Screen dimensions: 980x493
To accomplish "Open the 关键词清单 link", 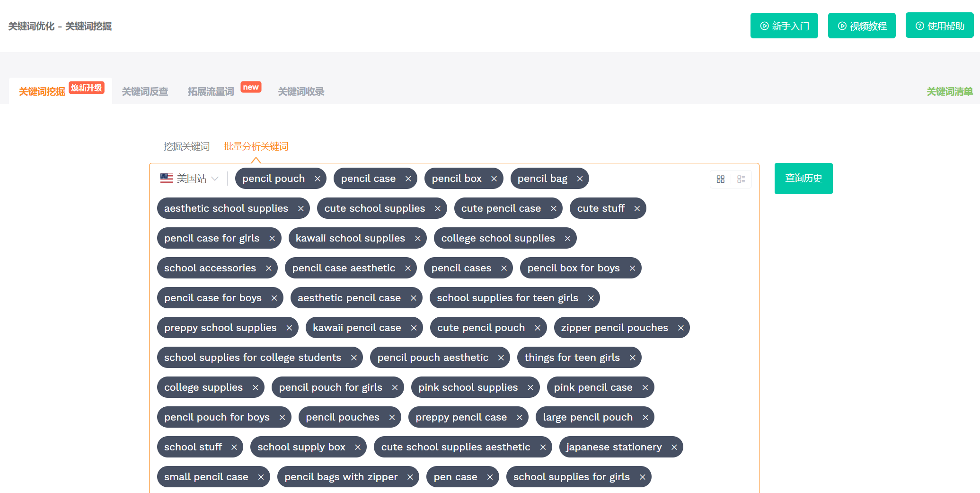I will [949, 91].
